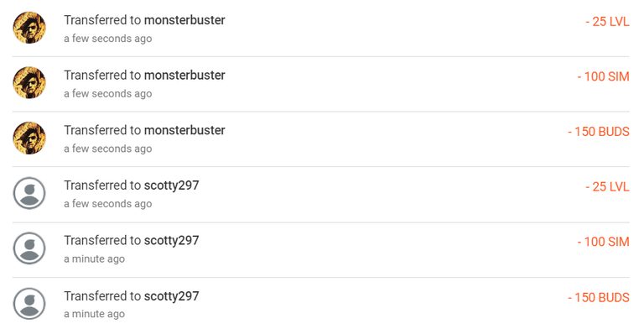The width and height of the screenshot is (644, 329).
Task: Open scotty297 profile link in 25 LVL row
Action: 171,185
